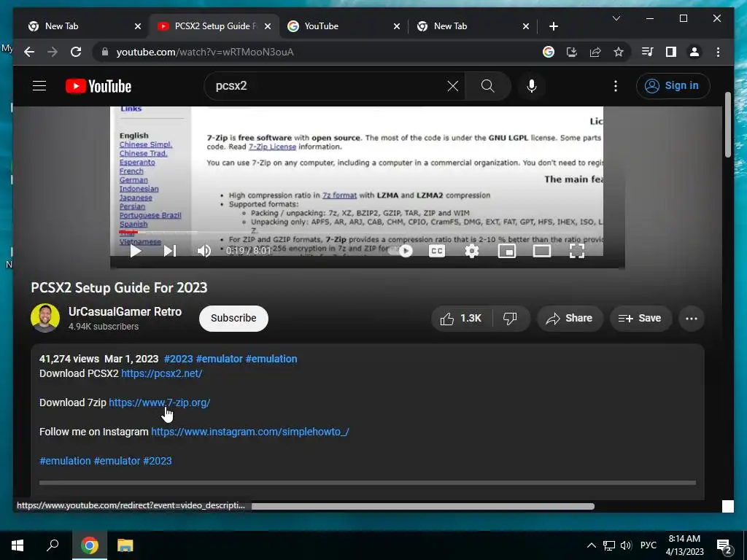Click the bottom #emulation hashtag
This screenshot has width=747, height=560.
65,461
